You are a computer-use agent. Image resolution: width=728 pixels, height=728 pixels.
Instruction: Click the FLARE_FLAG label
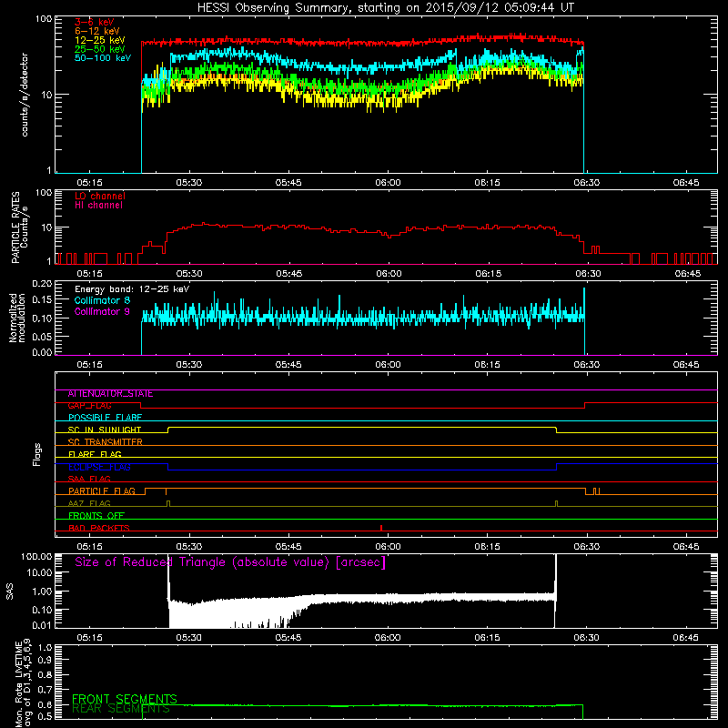[95, 454]
